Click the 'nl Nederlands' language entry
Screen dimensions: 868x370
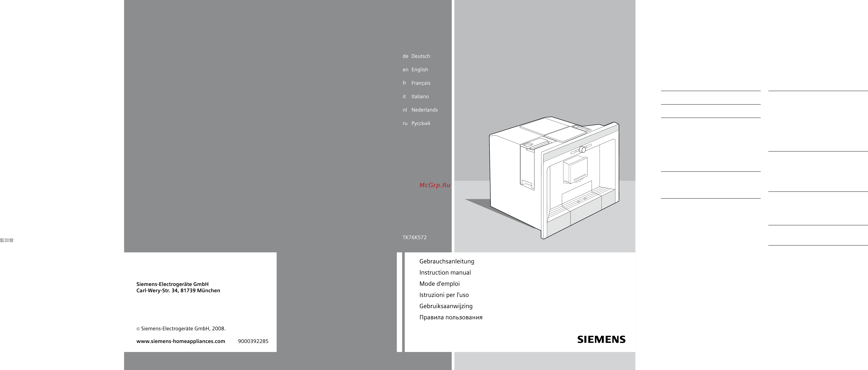click(x=420, y=110)
